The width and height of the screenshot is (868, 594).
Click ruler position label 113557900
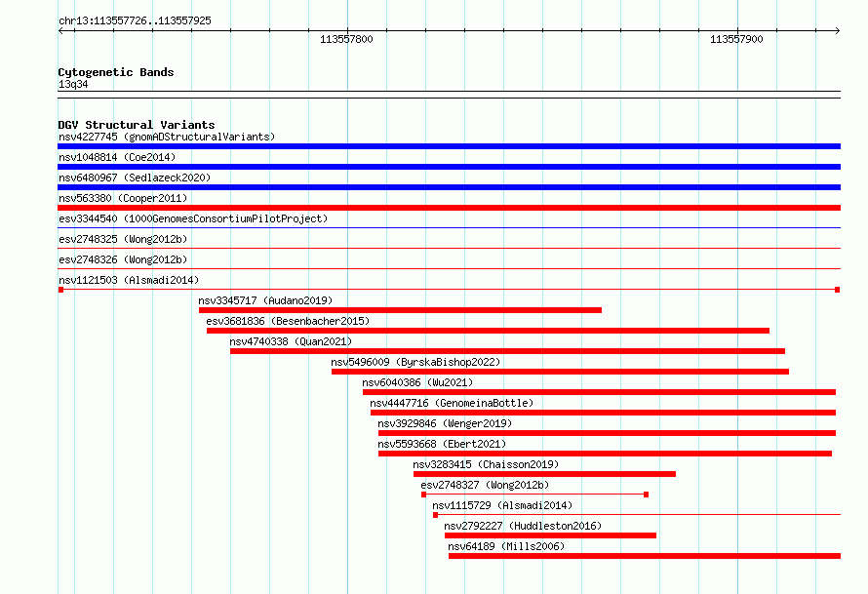pos(736,39)
